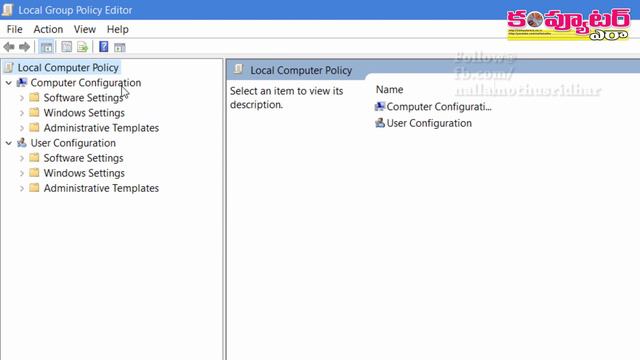The image size is (640, 360).
Task: Collapse the User Configuration node
Action: coord(9,143)
